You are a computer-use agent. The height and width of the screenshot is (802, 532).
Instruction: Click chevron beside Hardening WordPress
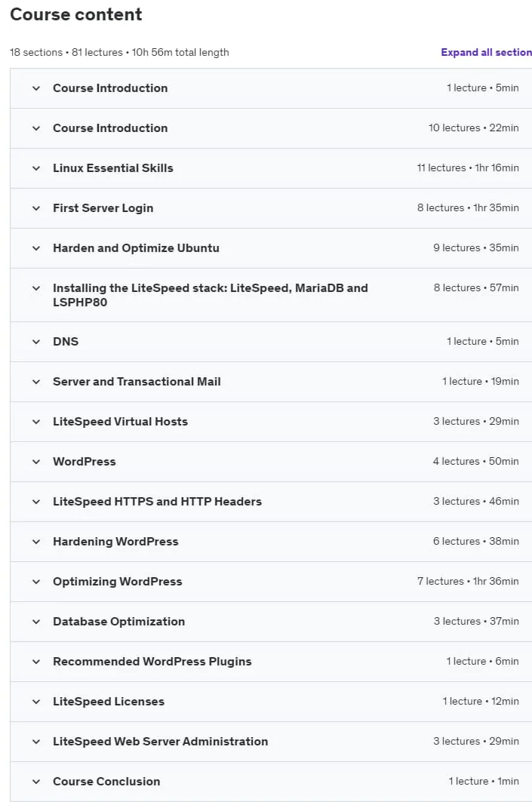pos(36,542)
